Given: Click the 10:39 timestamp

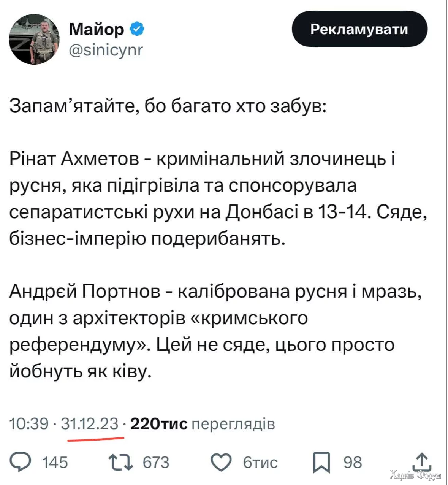Looking at the screenshot, I should [29, 423].
